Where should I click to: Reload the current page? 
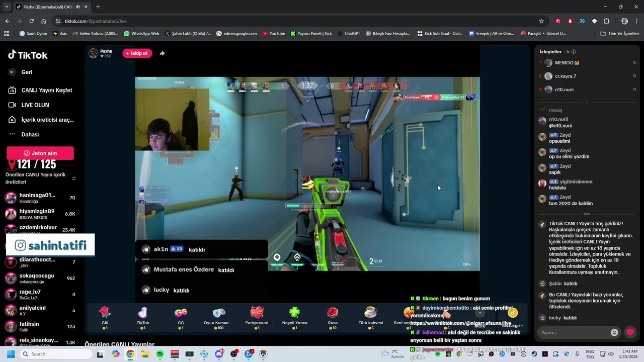tap(31, 21)
